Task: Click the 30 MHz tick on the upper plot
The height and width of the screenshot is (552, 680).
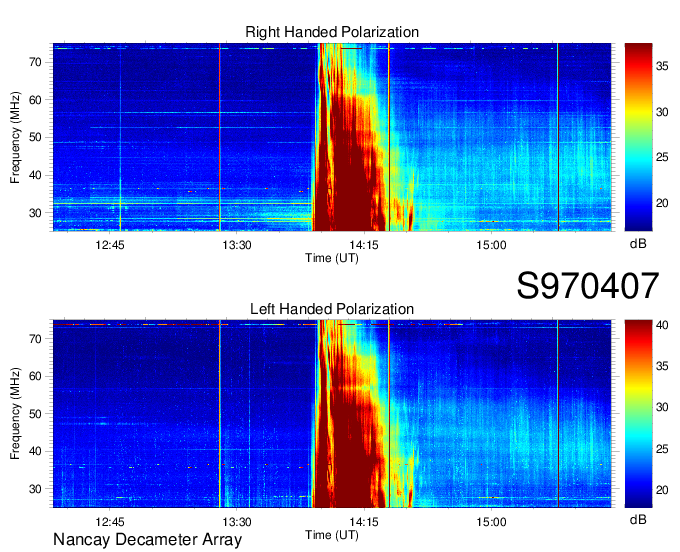Action: tap(36, 213)
